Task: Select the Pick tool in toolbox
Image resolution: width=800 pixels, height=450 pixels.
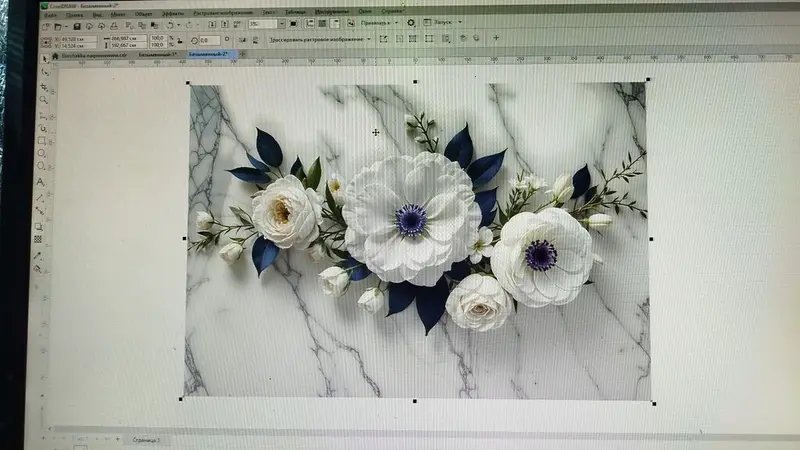Action: point(44,59)
